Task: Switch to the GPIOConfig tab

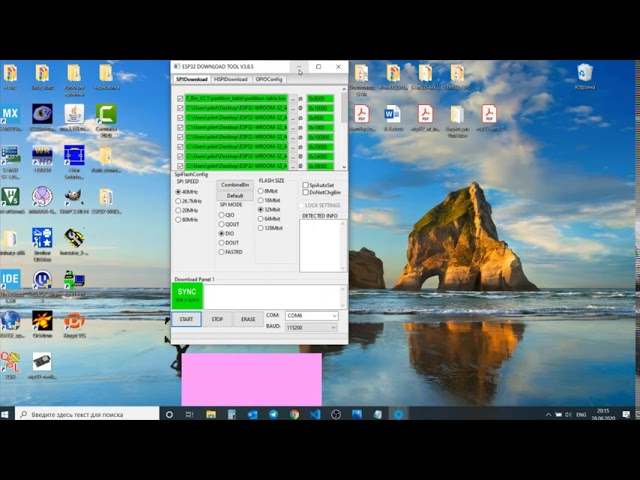Action: coord(269,79)
